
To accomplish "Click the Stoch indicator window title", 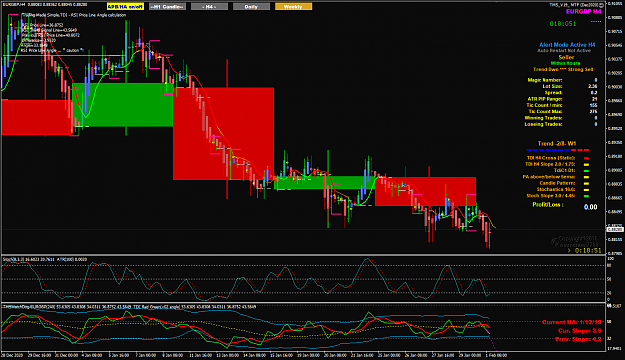I will point(45,260).
